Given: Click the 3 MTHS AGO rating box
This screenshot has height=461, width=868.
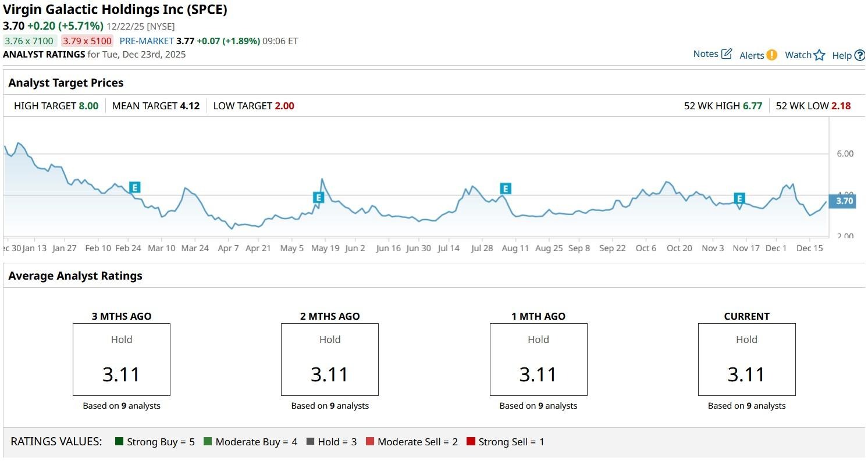Looking at the screenshot, I should [122, 360].
